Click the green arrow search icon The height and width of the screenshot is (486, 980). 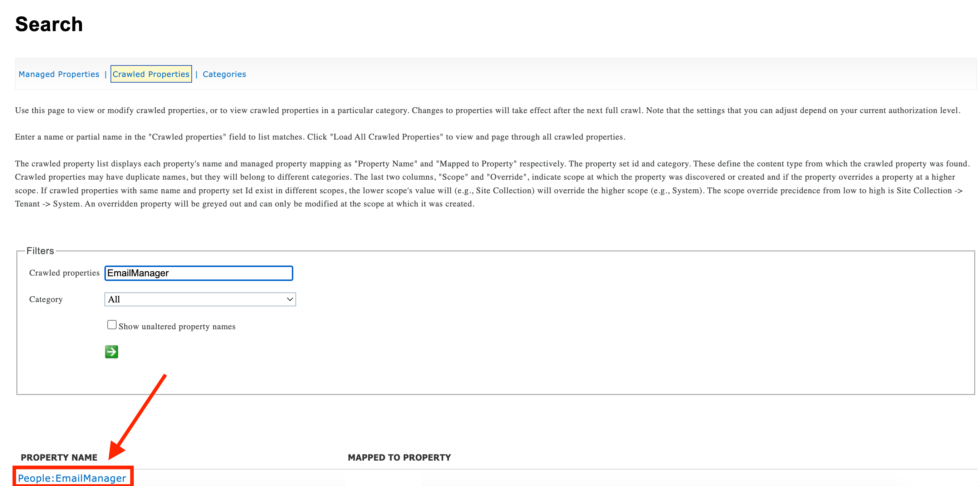112,352
